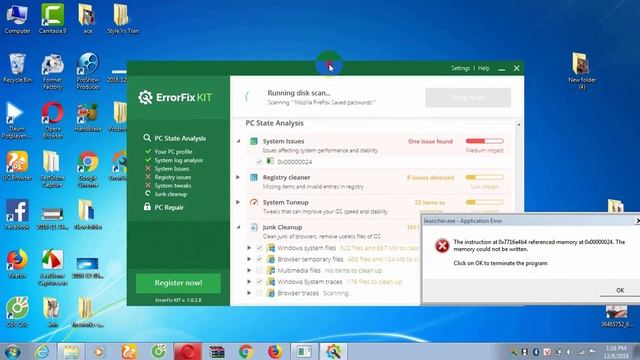Open Facebook desktop shortcut
The width and height of the screenshot is (640, 360).
(x=17, y=214)
